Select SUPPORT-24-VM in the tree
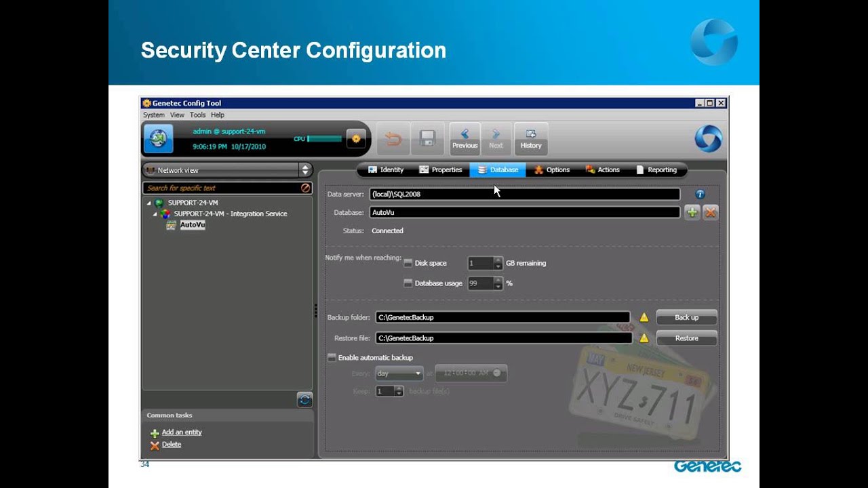Screen dimensions: 868x488 [x=193, y=203]
